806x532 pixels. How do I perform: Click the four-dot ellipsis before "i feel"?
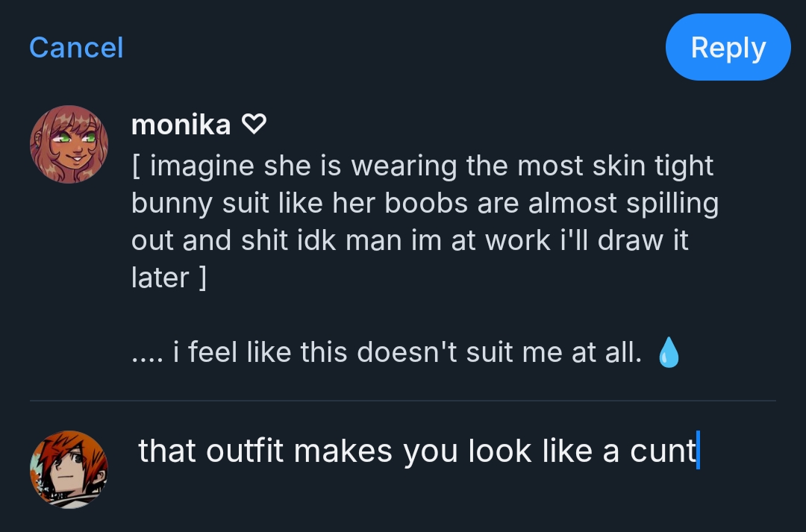[x=147, y=352]
